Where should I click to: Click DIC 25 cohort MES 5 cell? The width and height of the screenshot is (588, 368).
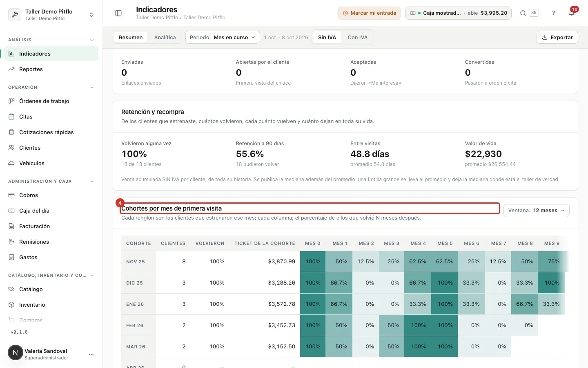pyautogui.click(x=445, y=283)
